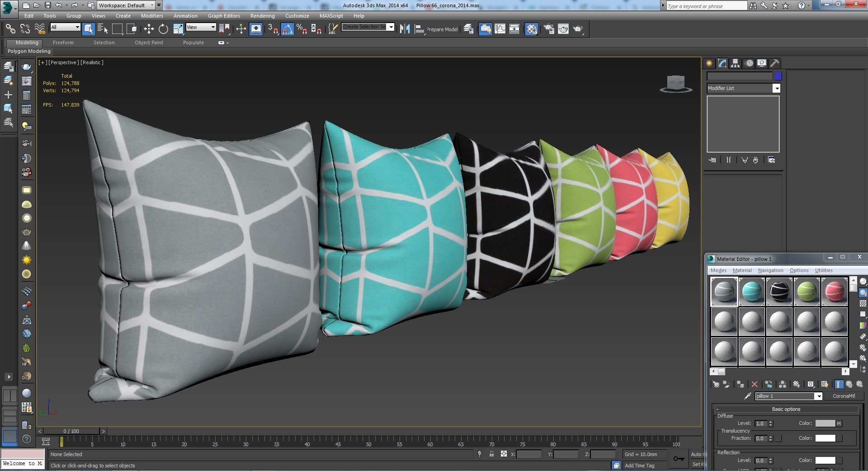
Task: Toggle Material Editor Backlight icon
Action: 863,292
